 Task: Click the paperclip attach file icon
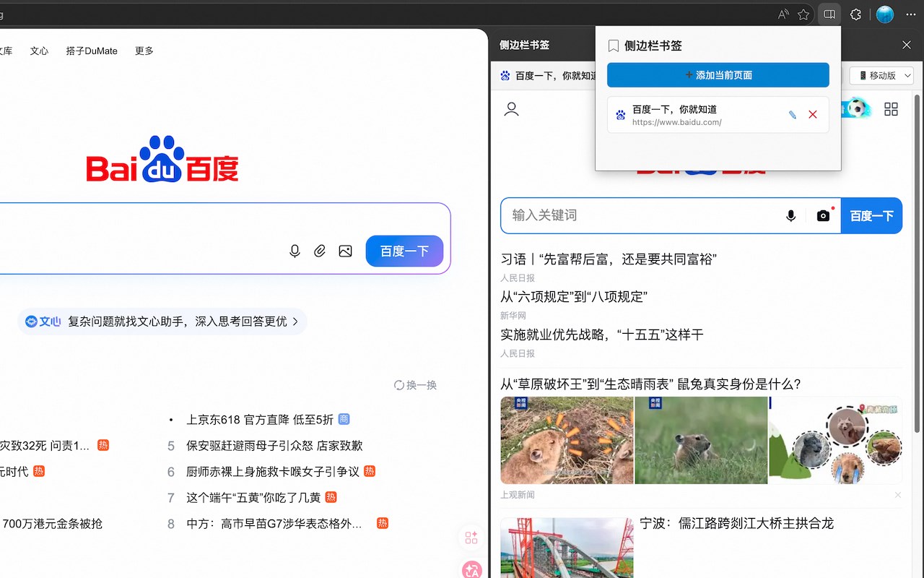[x=320, y=251]
